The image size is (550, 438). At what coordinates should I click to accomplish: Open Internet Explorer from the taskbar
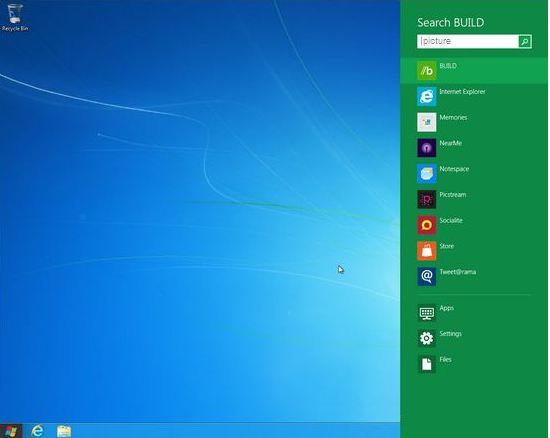tap(38, 431)
